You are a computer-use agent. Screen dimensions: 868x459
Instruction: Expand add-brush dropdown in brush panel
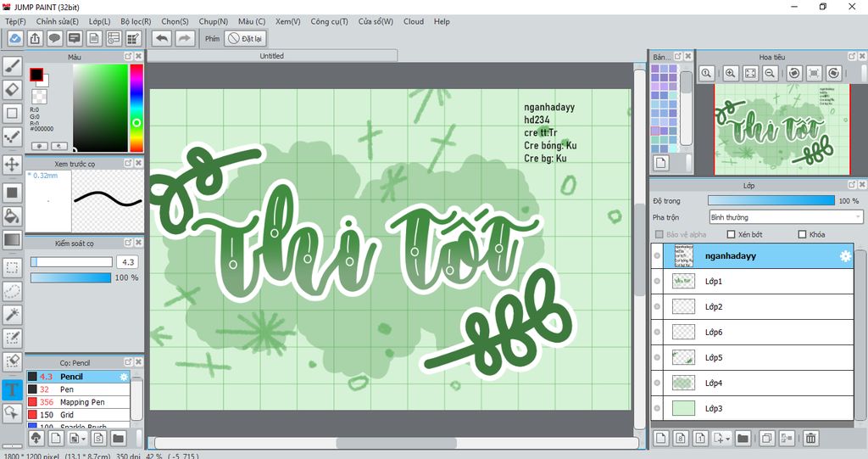(x=84, y=439)
